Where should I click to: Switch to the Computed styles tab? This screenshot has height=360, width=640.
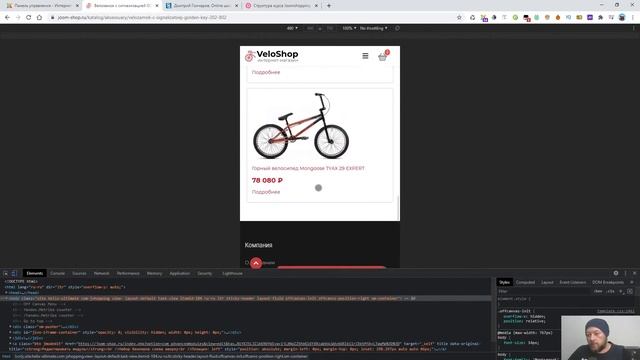click(525, 282)
